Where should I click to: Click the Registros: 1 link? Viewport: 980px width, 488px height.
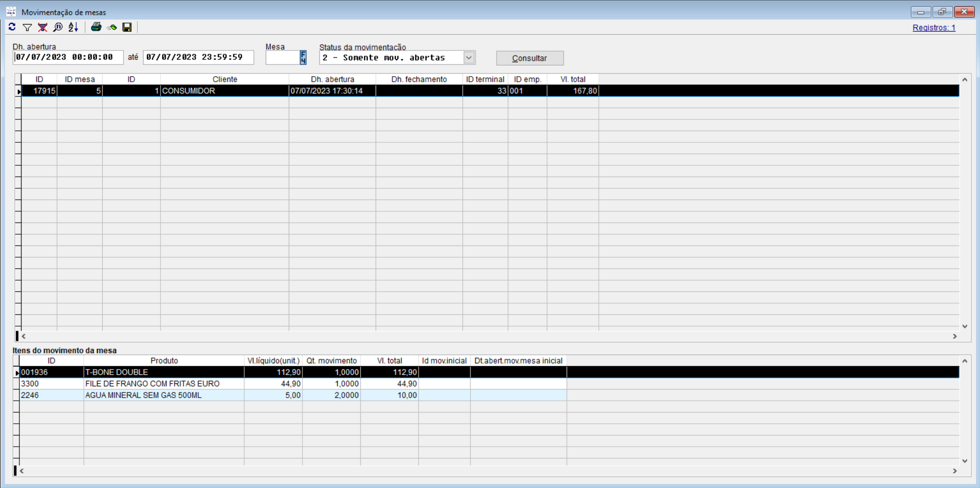click(x=934, y=28)
